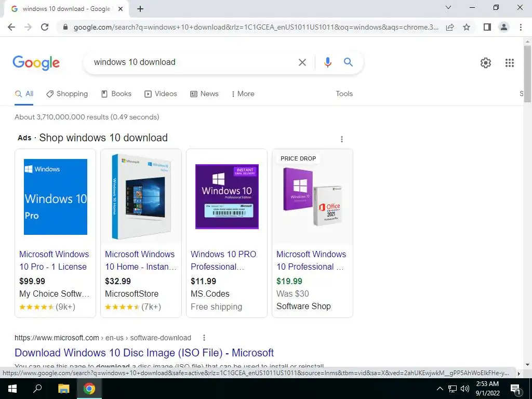
Task: Open the network tray icon
Action: pyautogui.click(x=453, y=389)
